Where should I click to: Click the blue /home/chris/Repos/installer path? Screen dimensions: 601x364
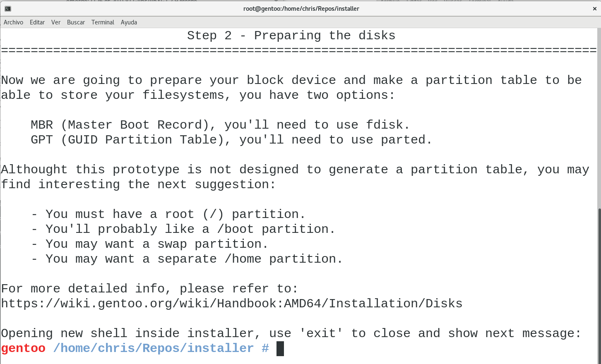154,348
